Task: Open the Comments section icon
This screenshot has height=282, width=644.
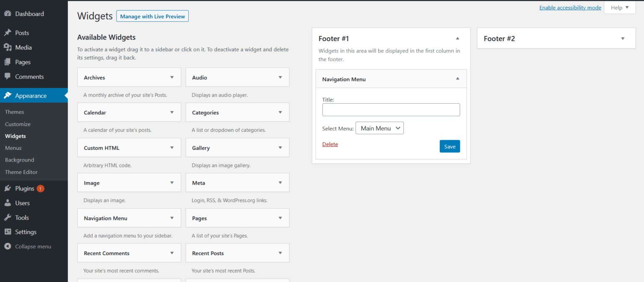Action: 8,76
